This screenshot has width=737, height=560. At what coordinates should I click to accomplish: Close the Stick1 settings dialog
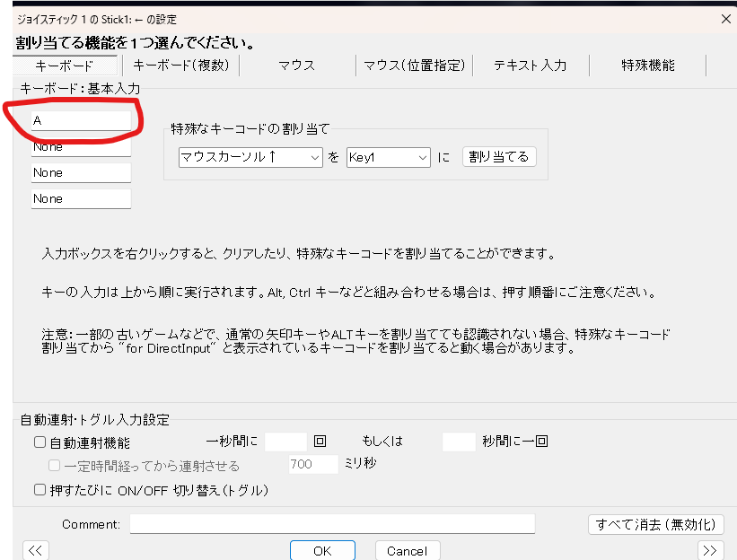[x=725, y=19]
